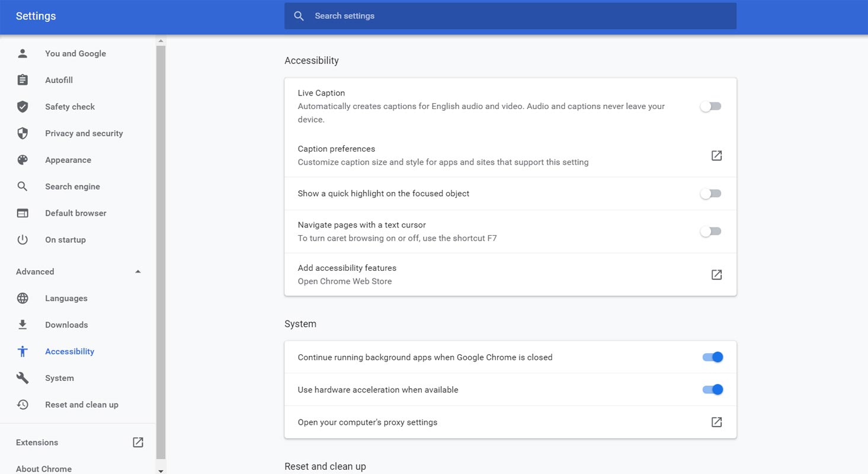
Task: Select Downloads in the sidebar
Action: point(66,325)
